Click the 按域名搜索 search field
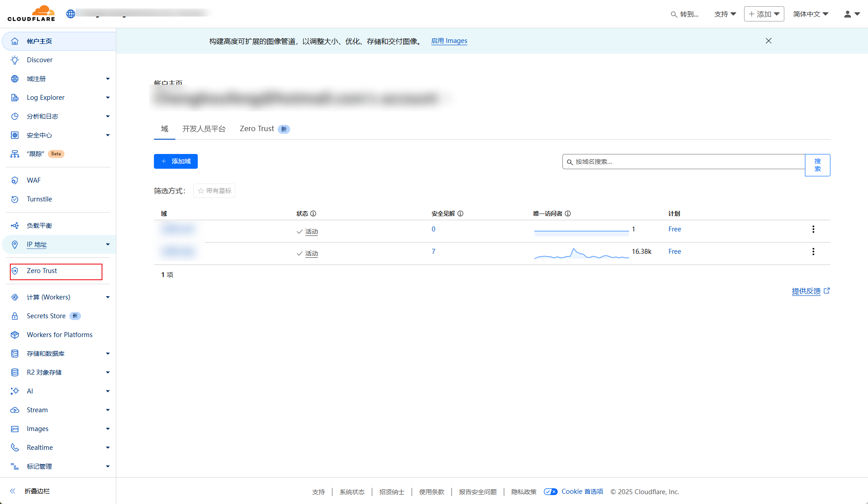This screenshot has height=504, width=868. (x=685, y=162)
